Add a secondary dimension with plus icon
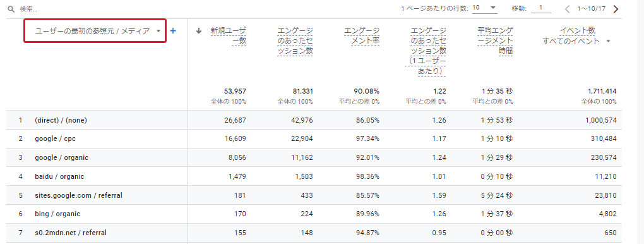This screenshot has height=244, width=644. click(x=173, y=30)
